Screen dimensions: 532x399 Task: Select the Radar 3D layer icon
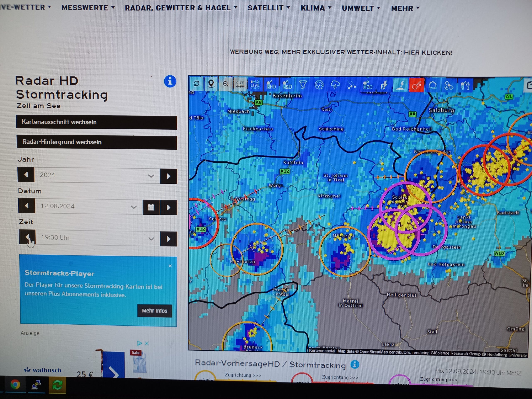[x=367, y=85]
